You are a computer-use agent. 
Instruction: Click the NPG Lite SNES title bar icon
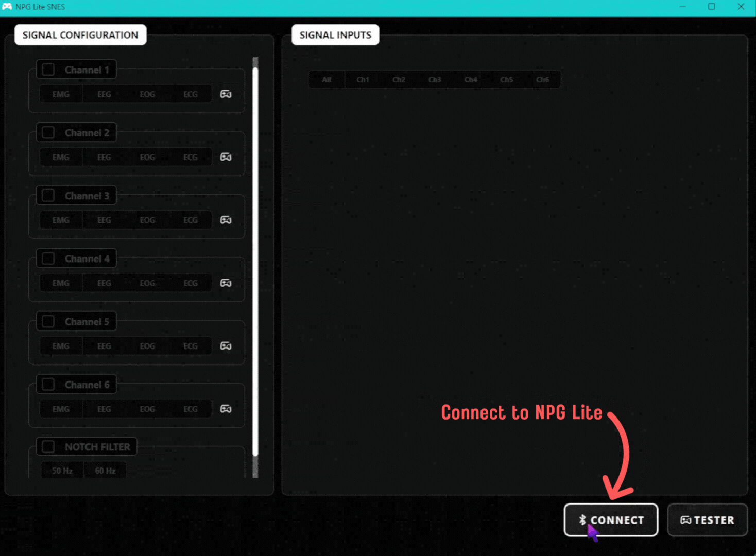click(x=7, y=7)
